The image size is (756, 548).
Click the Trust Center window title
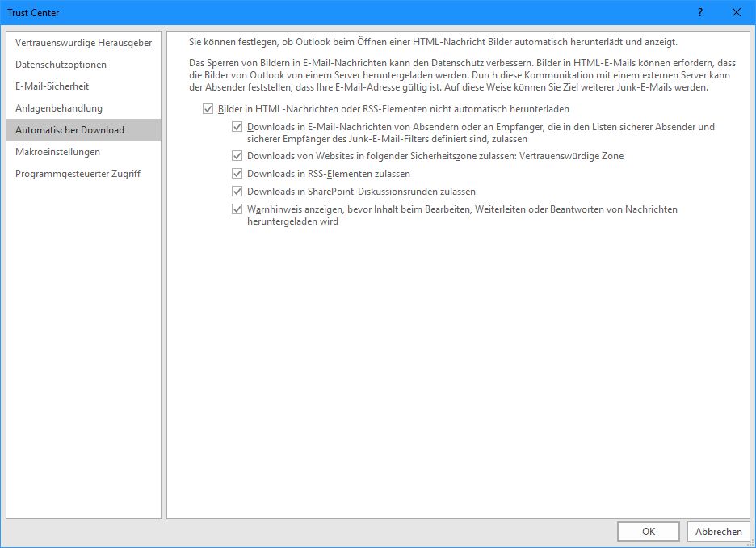[33, 13]
